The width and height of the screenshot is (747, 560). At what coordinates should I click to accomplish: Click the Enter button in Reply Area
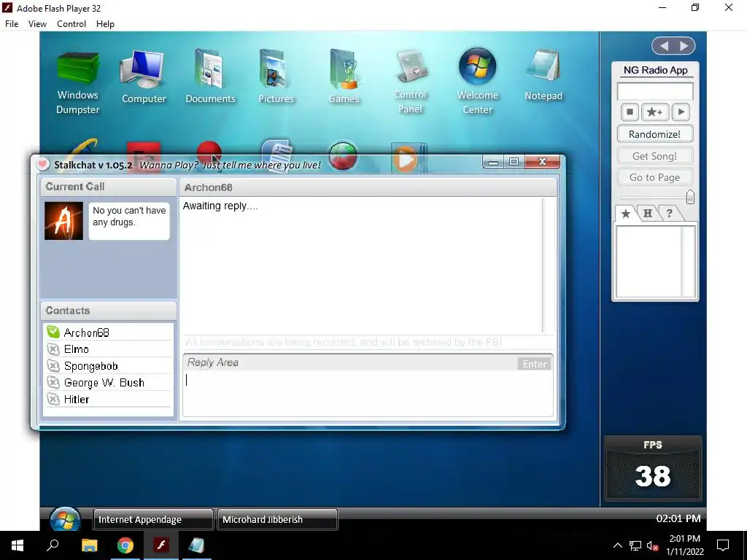point(535,364)
